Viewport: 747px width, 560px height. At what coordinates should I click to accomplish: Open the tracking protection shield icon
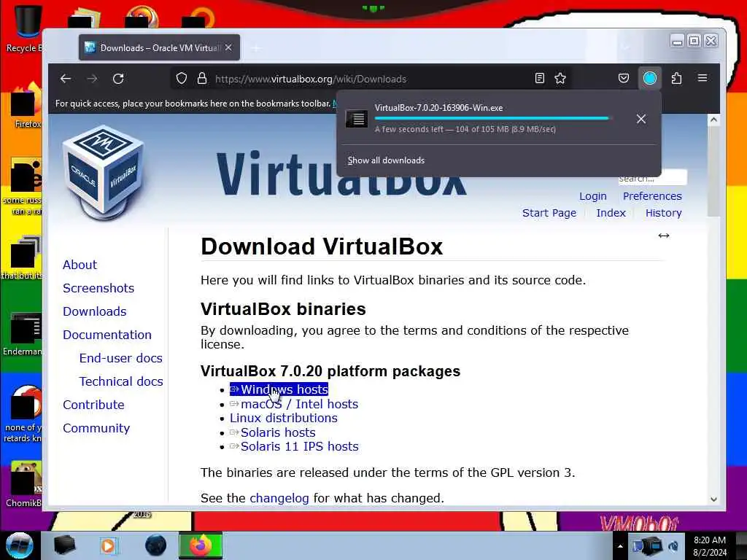(x=182, y=79)
